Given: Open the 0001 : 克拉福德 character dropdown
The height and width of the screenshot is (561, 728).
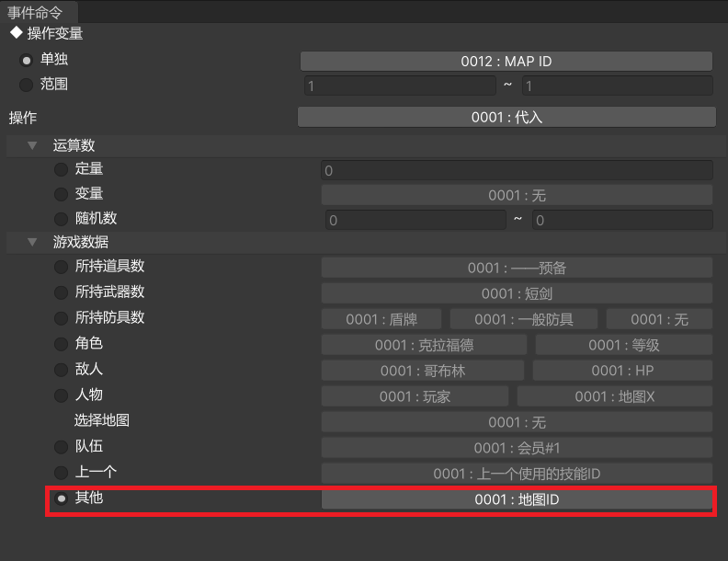Looking at the screenshot, I should pyautogui.click(x=424, y=345).
